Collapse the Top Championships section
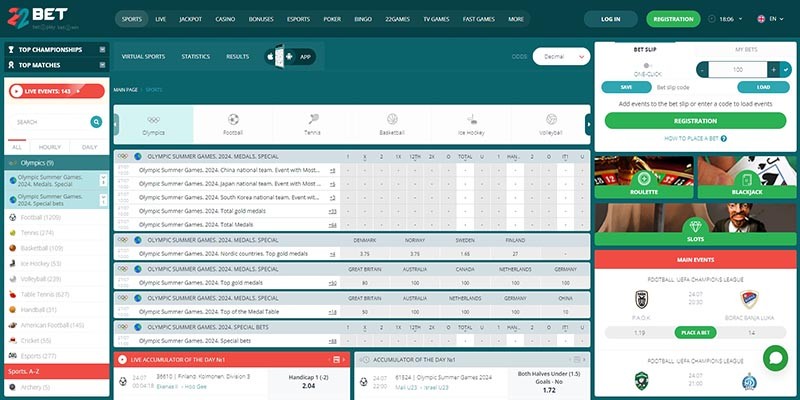 tap(103, 49)
